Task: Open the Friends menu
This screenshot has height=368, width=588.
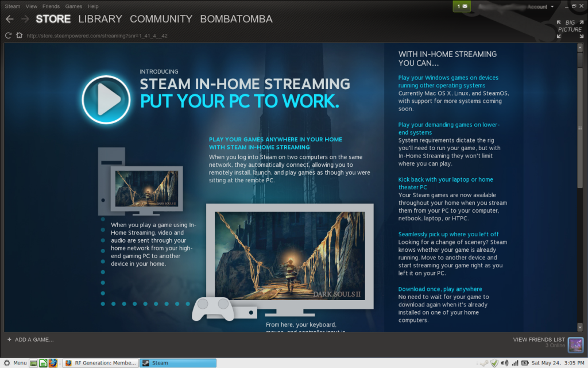Action: click(51, 6)
